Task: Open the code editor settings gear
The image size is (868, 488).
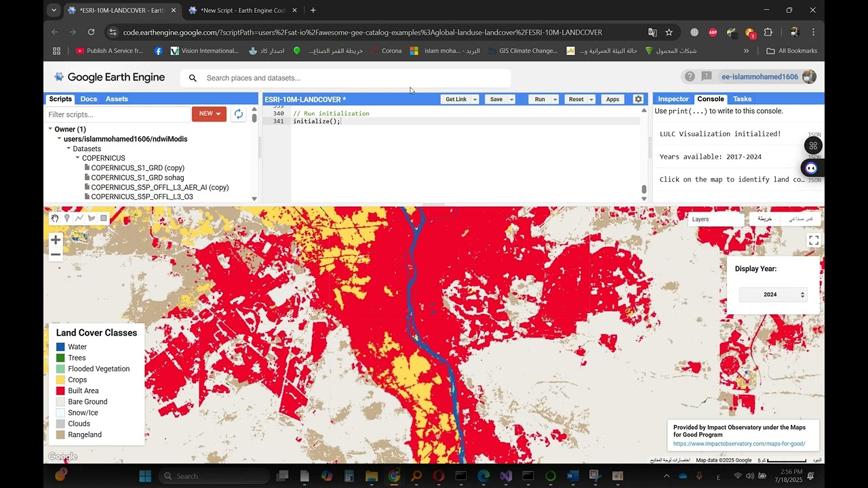Action: (638, 99)
